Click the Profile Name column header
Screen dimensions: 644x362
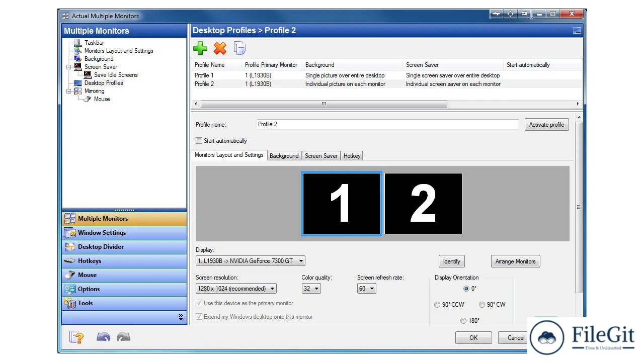point(216,65)
